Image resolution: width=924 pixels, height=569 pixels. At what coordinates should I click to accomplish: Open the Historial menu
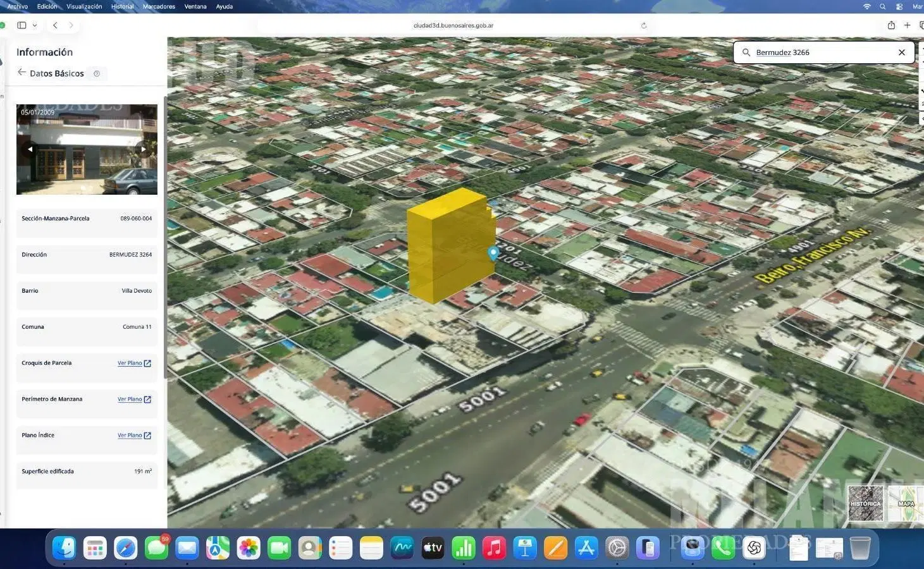click(123, 6)
